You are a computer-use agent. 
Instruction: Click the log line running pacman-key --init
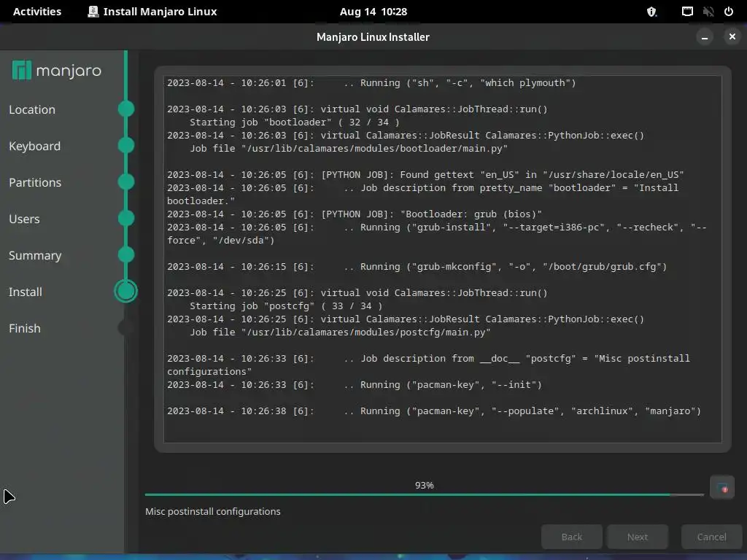355,385
